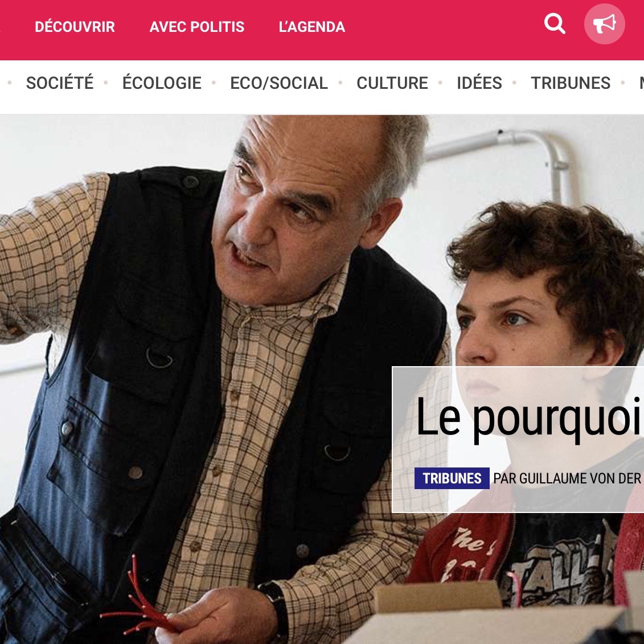644x644 pixels.
Task: Select the CULTURE section
Action: 392,83
